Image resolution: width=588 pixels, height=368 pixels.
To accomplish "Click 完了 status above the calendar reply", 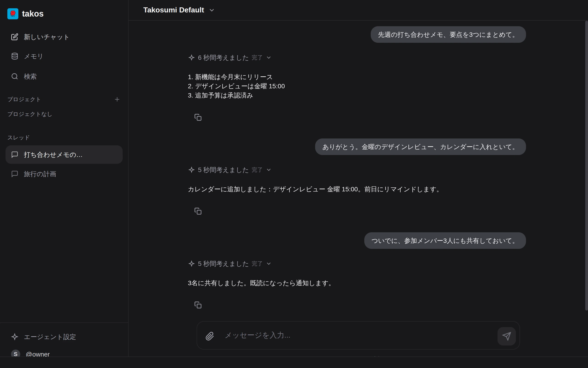I will (x=257, y=170).
